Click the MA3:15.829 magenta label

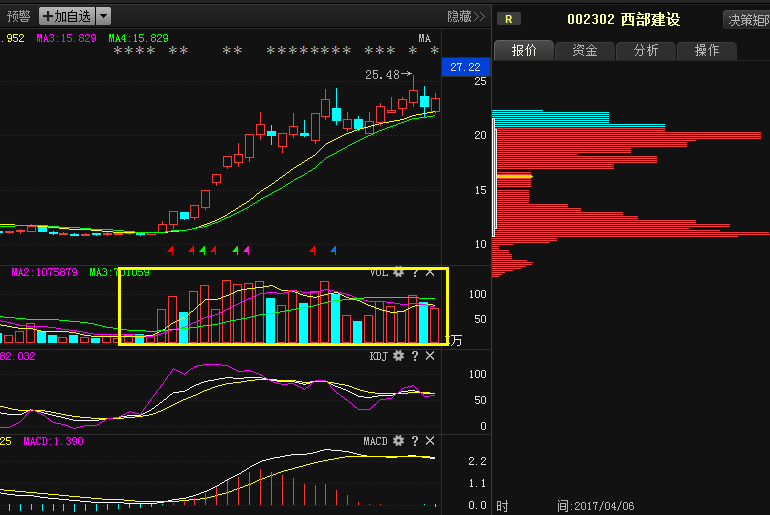pyautogui.click(x=66, y=38)
